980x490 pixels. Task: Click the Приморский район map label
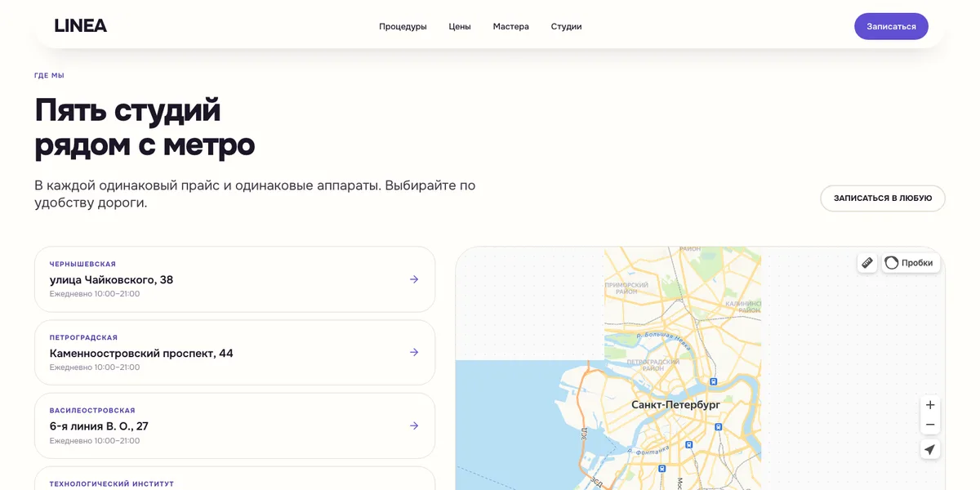(626, 288)
